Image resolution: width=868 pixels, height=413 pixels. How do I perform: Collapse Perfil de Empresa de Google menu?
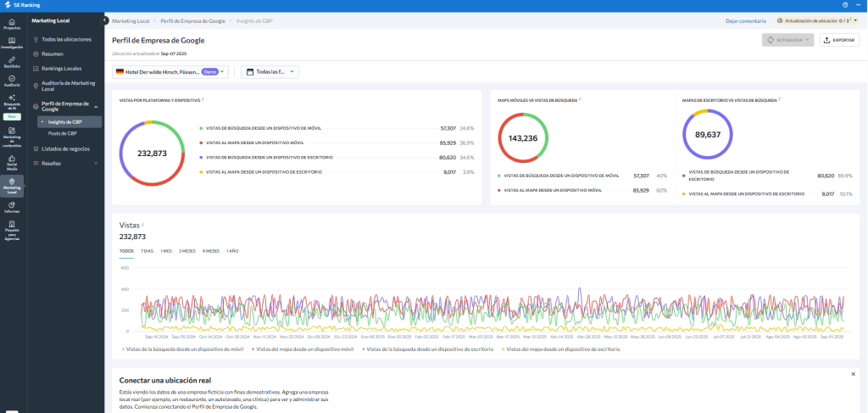pyautogui.click(x=97, y=106)
